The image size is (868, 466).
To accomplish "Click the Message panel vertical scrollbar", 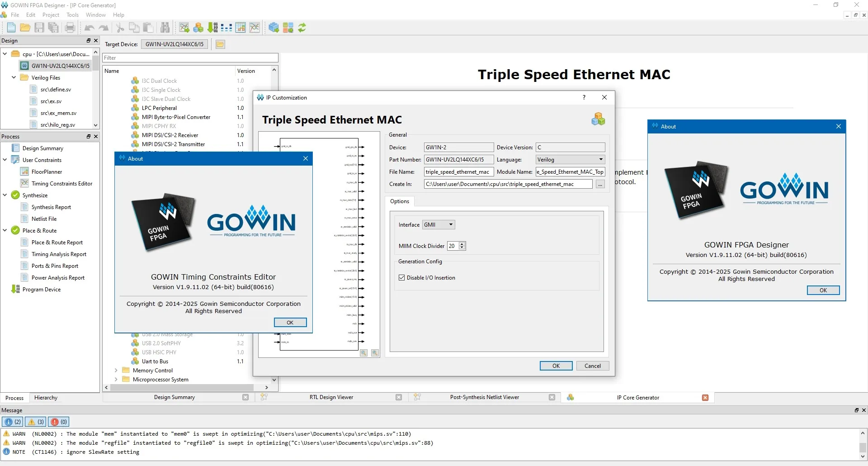I will pos(863,447).
